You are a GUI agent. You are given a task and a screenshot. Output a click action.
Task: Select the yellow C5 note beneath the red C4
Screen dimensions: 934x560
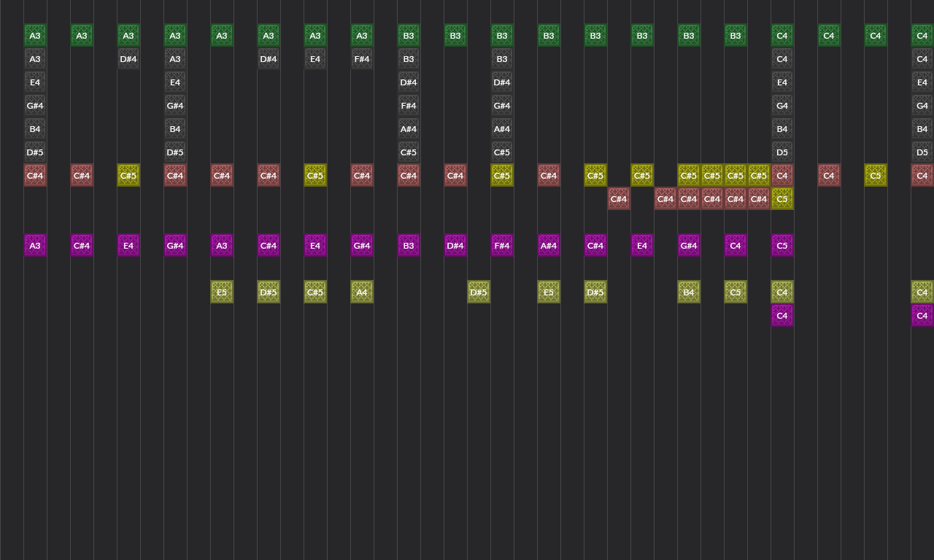782,198
